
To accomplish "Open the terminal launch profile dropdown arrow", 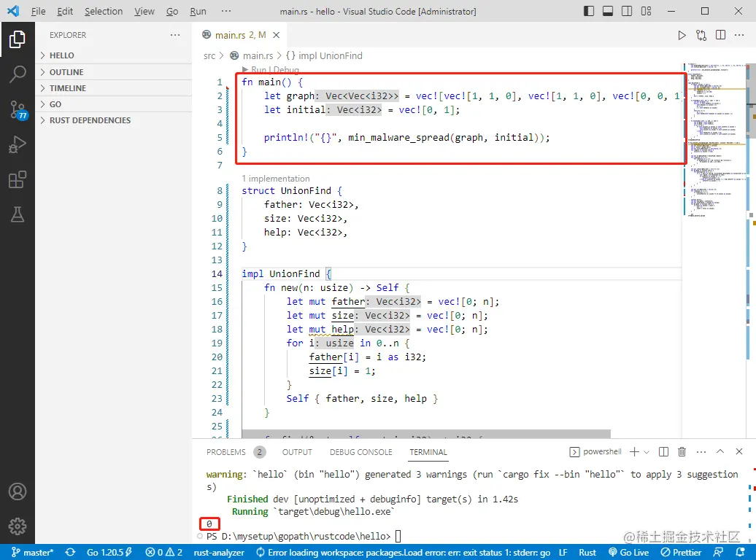I will [x=647, y=452].
